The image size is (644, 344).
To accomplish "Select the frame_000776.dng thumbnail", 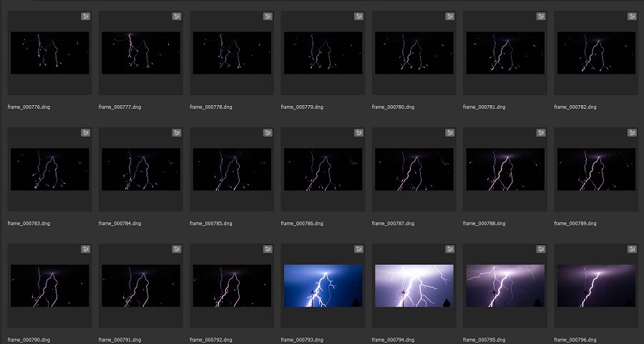I will pos(49,53).
